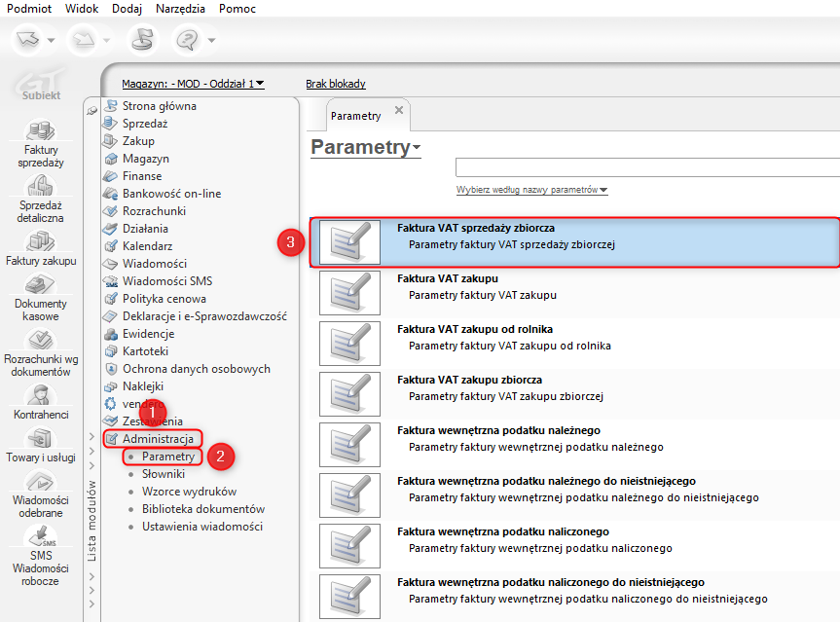Image resolution: width=840 pixels, height=622 pixels.
Task: Open the Faktury sprzedaży shortcut icon
Action: (x=41, y=132)
